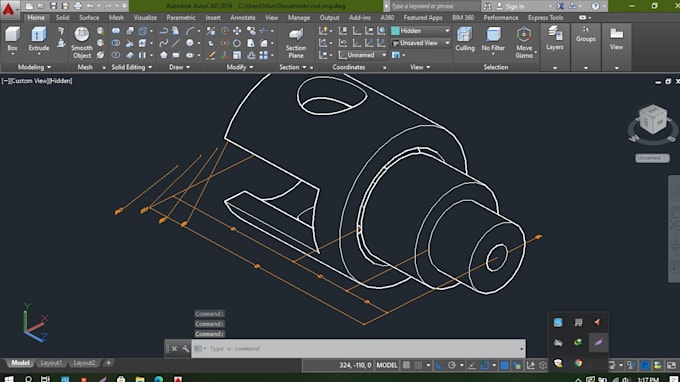The width and height of the screenshot is (680, 382).
Task: Click the Save icon in quick access toolbar
Action: pos(53,6)
